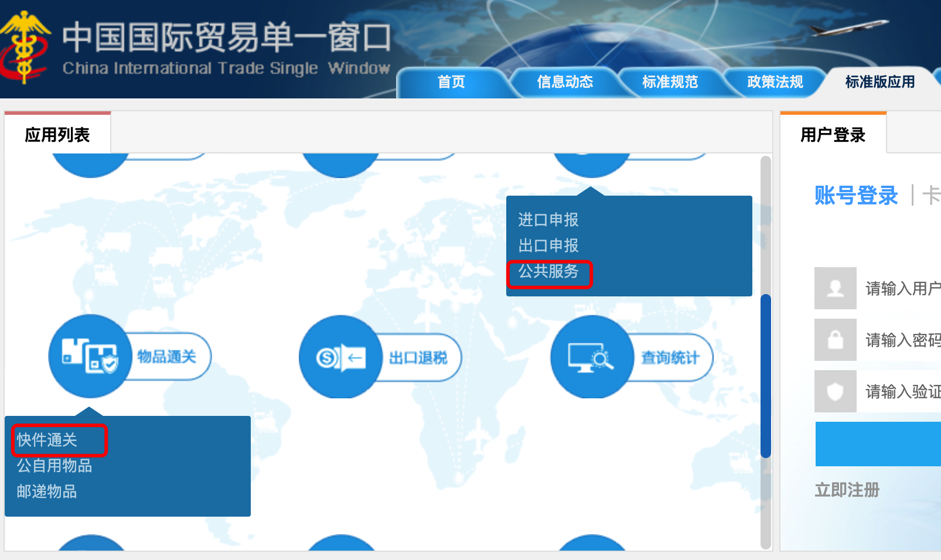Click the 物品通关 label pill
This screenshot has width=941, height=560.
[x=167, y=356]
